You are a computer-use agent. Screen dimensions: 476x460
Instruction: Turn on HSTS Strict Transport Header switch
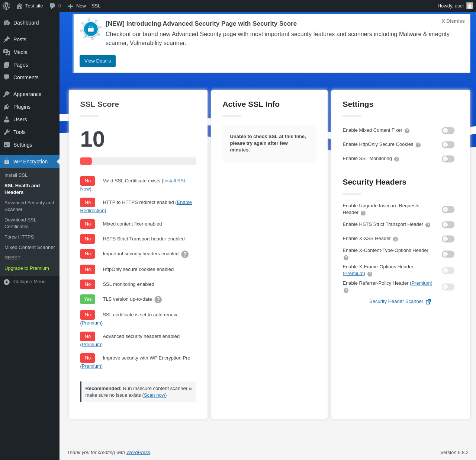coord(448,225)
